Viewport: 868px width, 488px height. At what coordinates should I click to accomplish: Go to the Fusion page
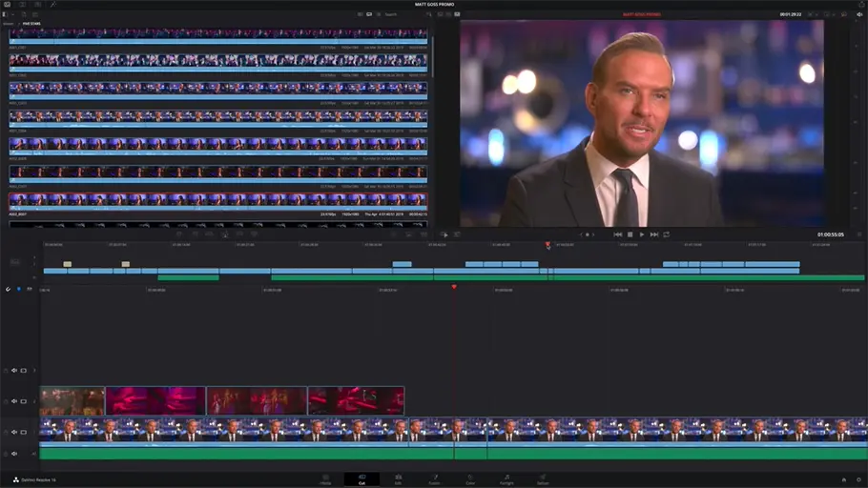coord(434,479)
